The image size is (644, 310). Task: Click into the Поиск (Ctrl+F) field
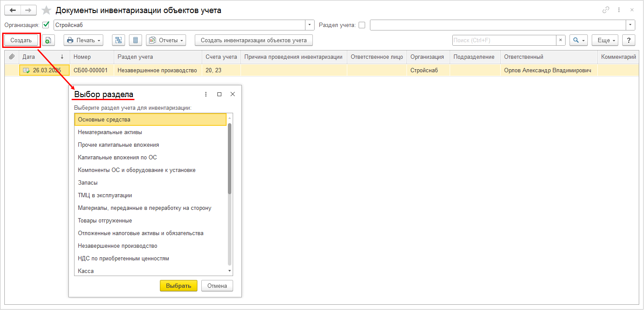click(x=504, y=40)
